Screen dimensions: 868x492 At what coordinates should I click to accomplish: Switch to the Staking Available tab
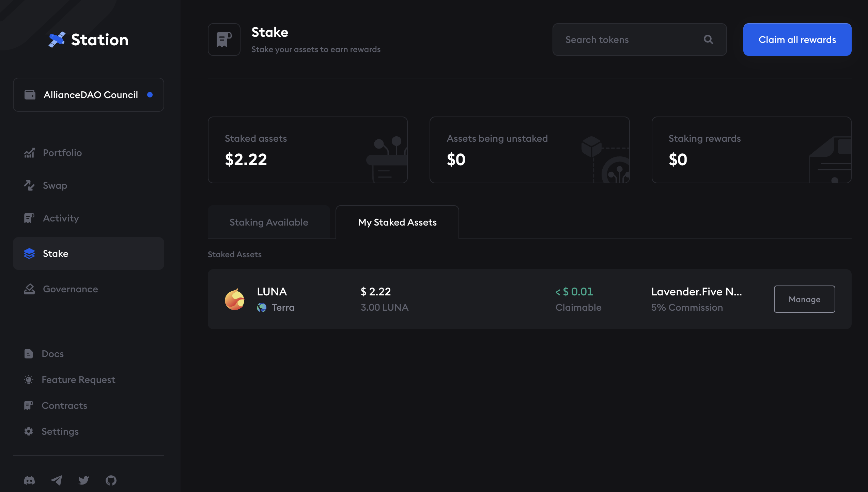point(269,222)
